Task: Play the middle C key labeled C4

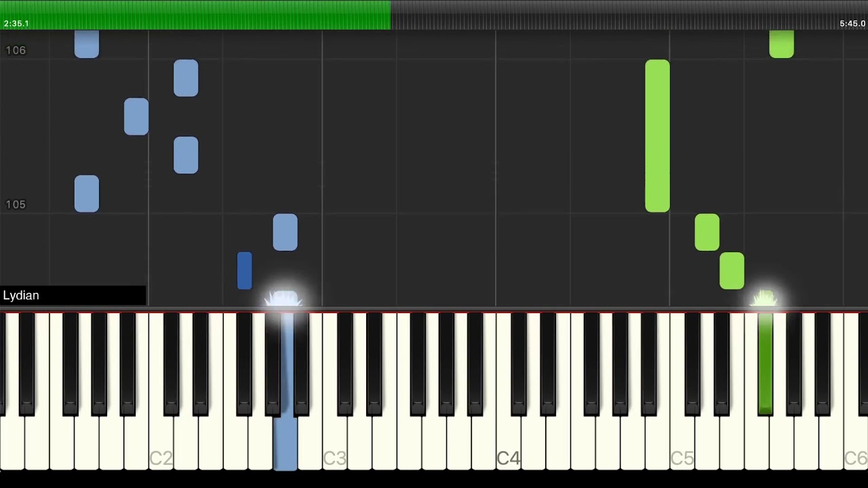Action: click(x=508, y=441)
